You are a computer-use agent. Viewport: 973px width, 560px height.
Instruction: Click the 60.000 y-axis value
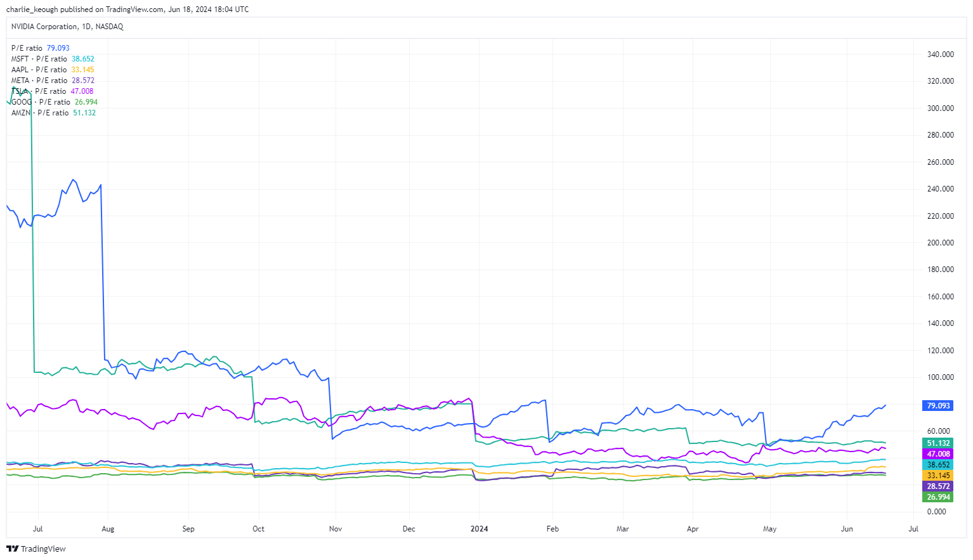pyautogui.click(x=939, y=431)
